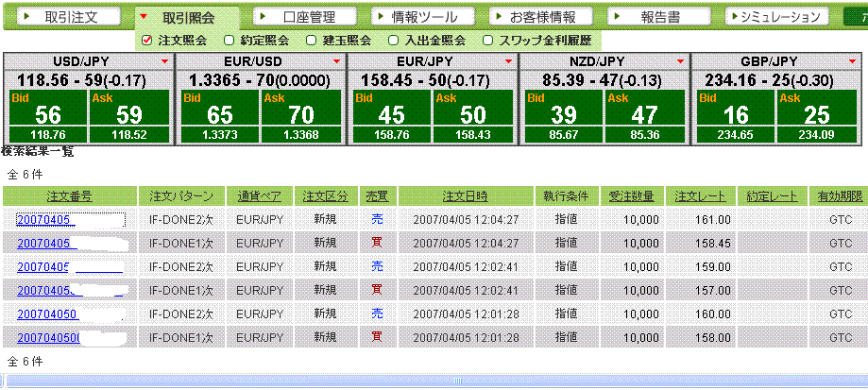Viewport: 868px width, 390px height.
Task: Click the USD/JPY red dropdown arrow
Action: [165, 60]
